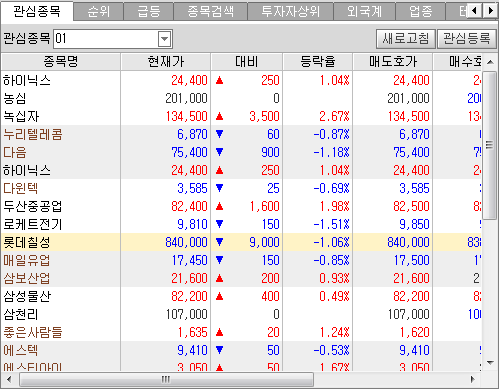This screenshot has height=389, width=499.
Task: Switch to the 외국계 tab
Action: coord(364,12)
